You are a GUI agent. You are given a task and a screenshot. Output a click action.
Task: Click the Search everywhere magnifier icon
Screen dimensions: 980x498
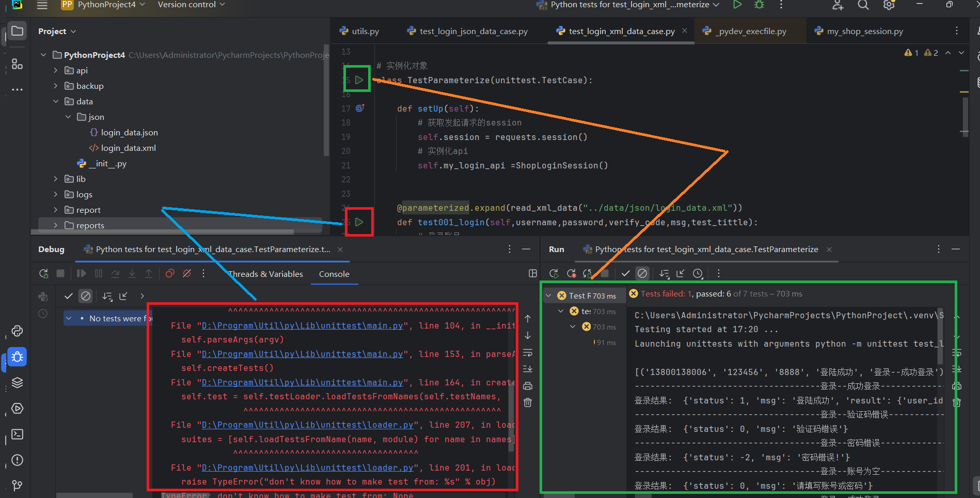863,6
